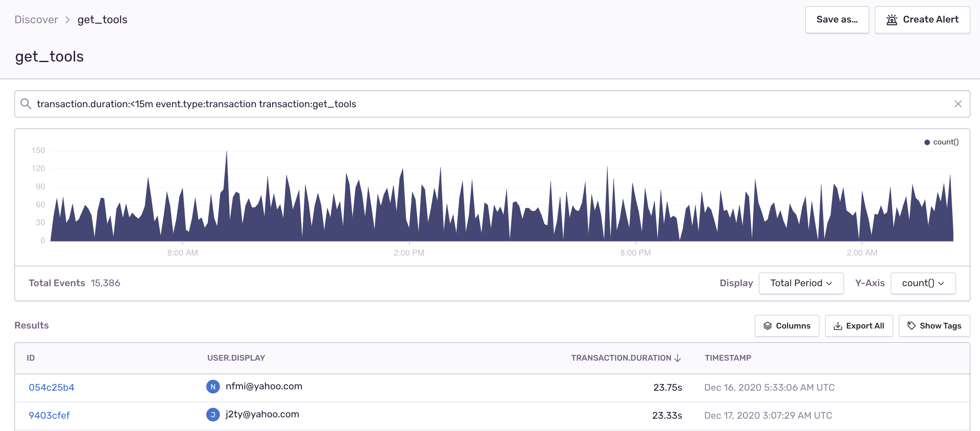This screenshot has height=431, width=980.
Task: Click the N avatar for nfmi@yahoo.com
Action: (x=213, y=387)
